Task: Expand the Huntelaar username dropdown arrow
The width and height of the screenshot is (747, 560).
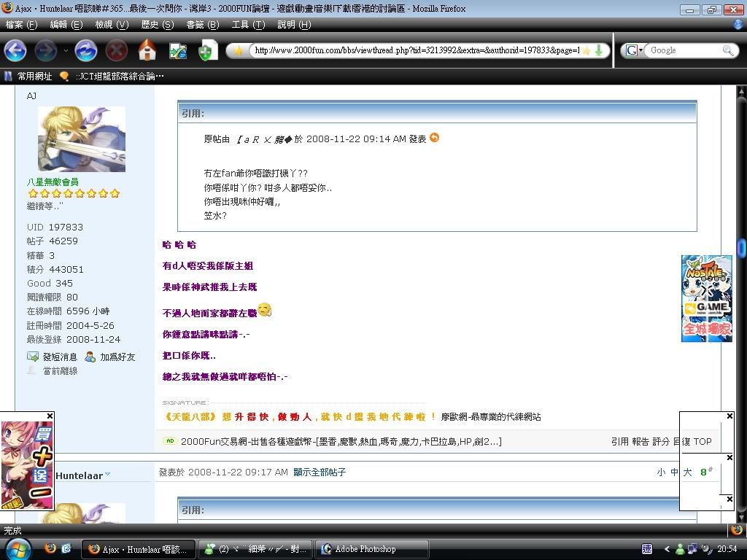Action: pos(108,473)
